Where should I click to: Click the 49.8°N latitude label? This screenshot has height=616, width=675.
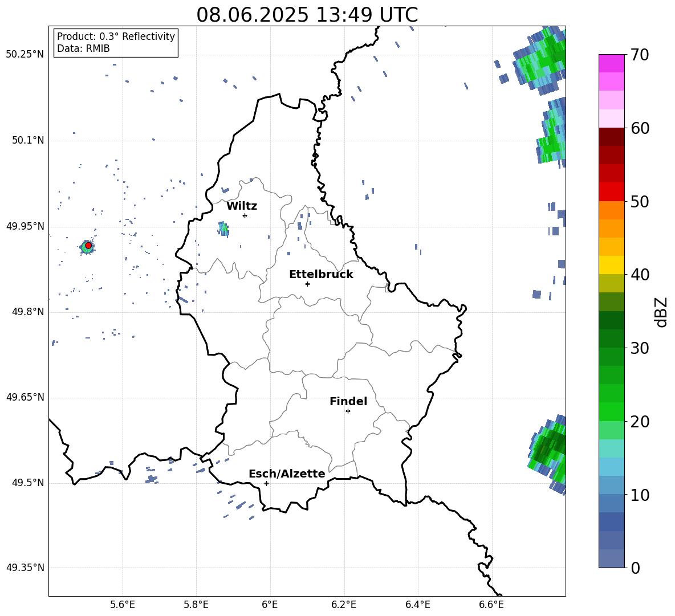coord(28,312)
